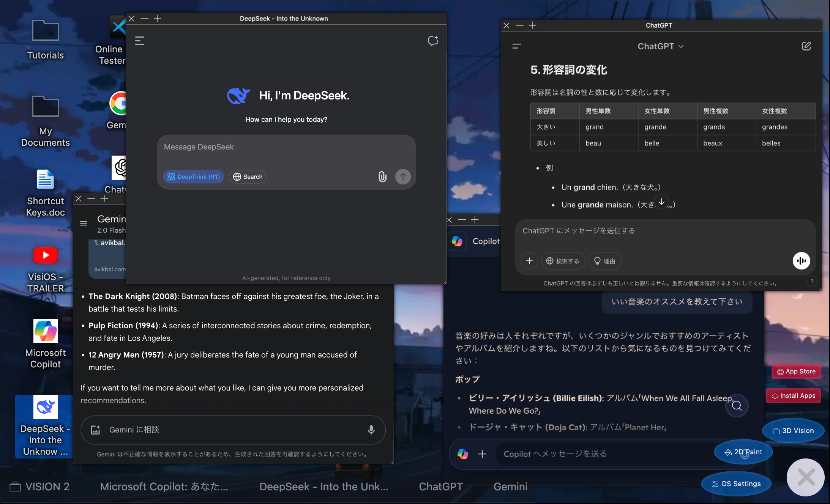Click the ChatGPT new chat compose icon
830x504 pixels.
tap(806, 46)
